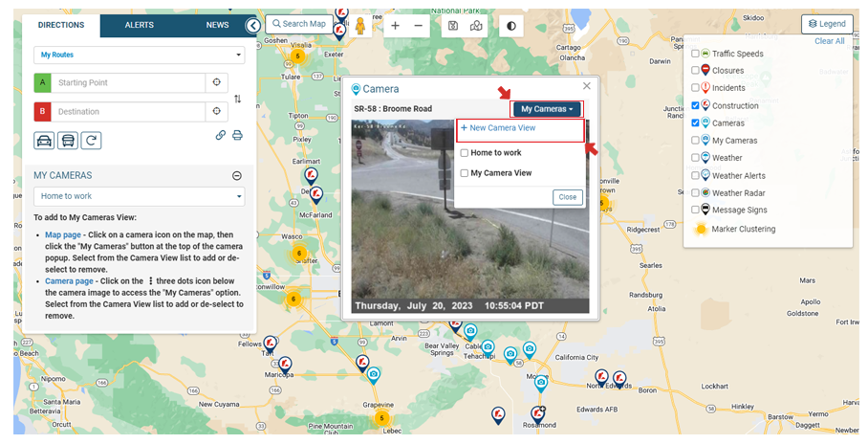The width and height of the screenshot is (868, 444).
Task: Click the save map view icon
Action: (453, 26)
